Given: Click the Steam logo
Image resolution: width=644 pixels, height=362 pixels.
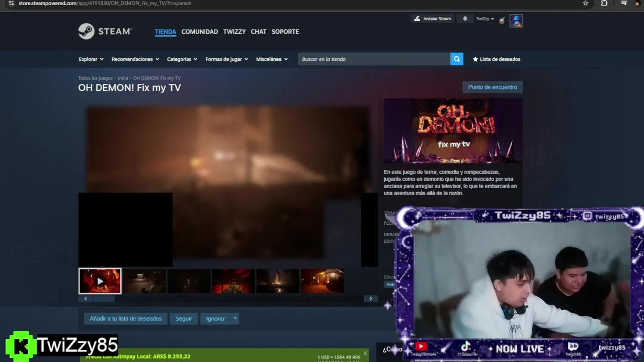Looking at the screenshot, I should [105, 31].
